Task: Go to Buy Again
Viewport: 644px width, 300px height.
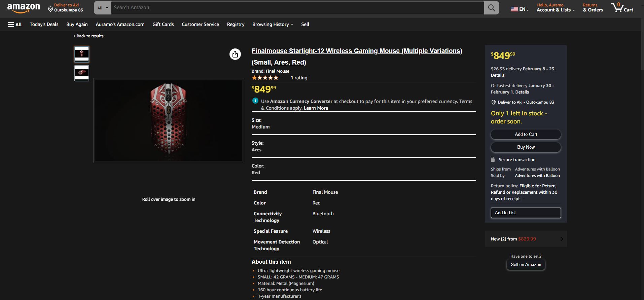Action: coord(77,25)
